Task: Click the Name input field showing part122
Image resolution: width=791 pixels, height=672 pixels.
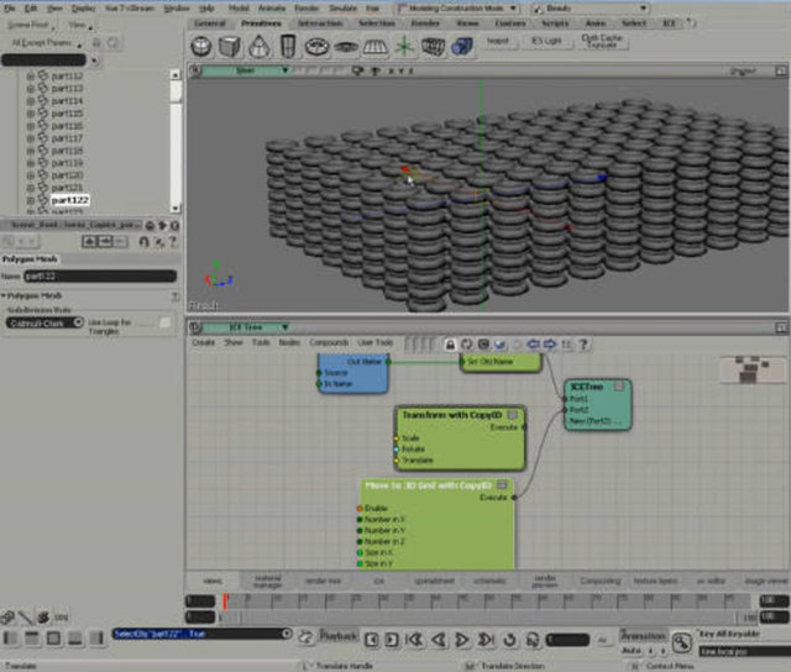Action: [101, 276]
